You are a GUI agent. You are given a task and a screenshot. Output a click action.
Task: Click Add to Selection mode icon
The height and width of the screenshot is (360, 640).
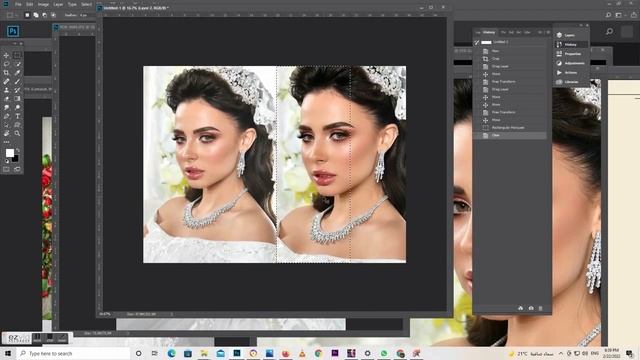(36, 15)
